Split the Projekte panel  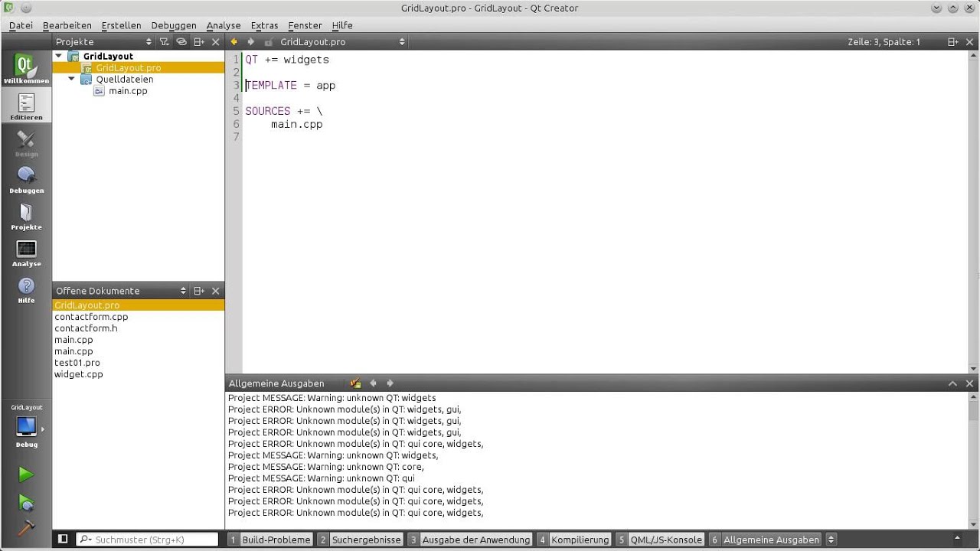[199, 42]
